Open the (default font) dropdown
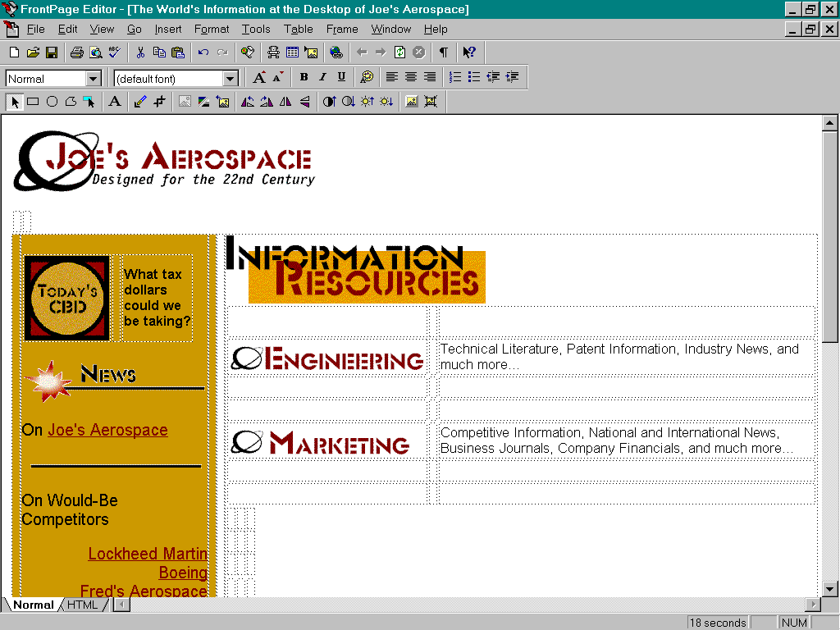 click(x=231, y=79)
